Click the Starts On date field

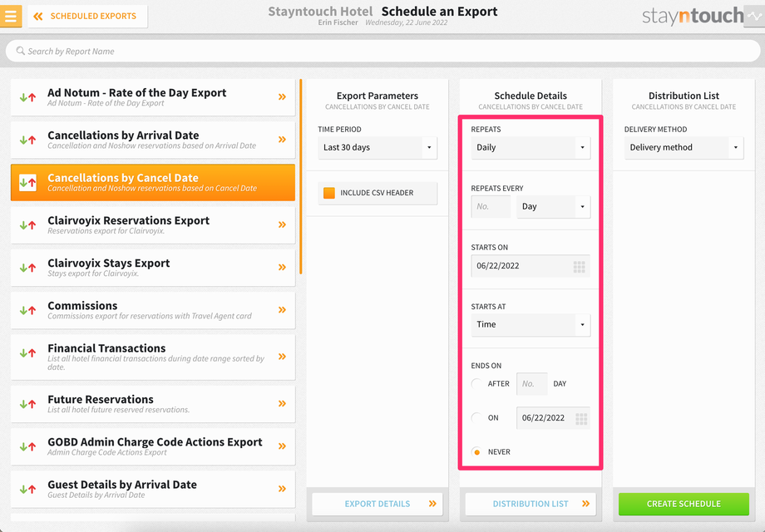tap(531, 266)
